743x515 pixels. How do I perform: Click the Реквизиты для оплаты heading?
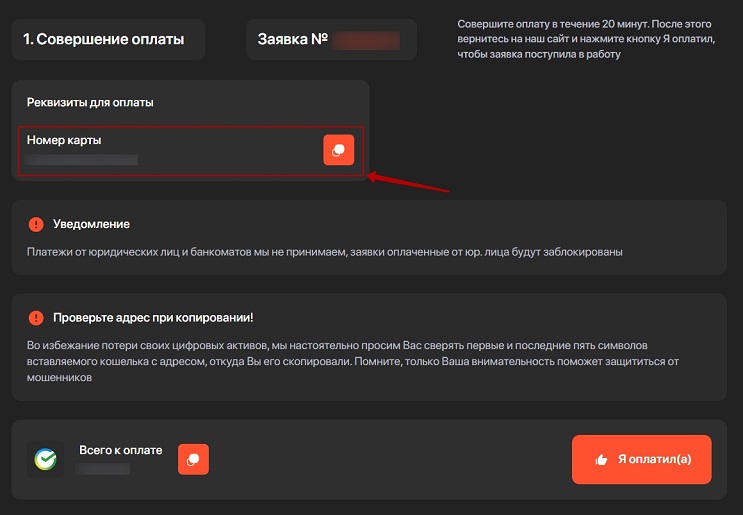coord(90,102)
